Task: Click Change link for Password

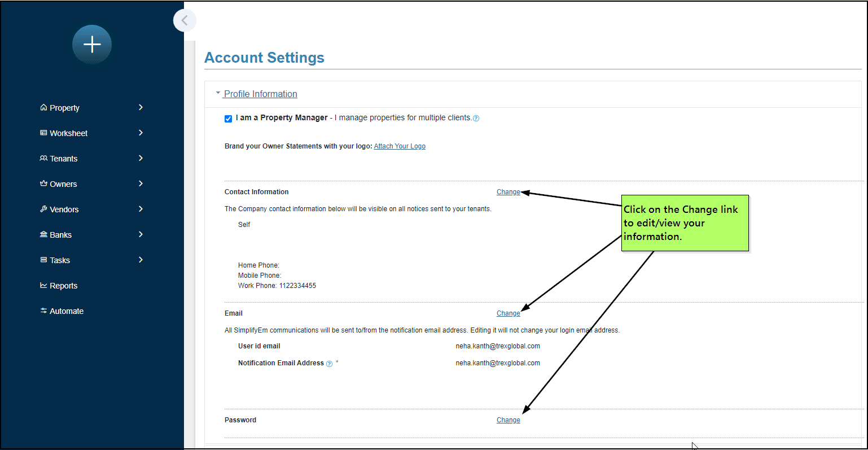Action: [x=508, y=420]
